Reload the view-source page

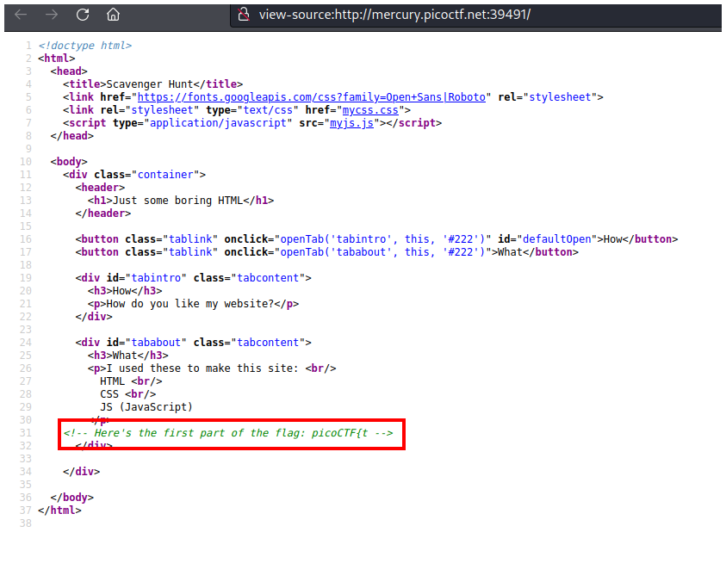(x=83, y=15)
